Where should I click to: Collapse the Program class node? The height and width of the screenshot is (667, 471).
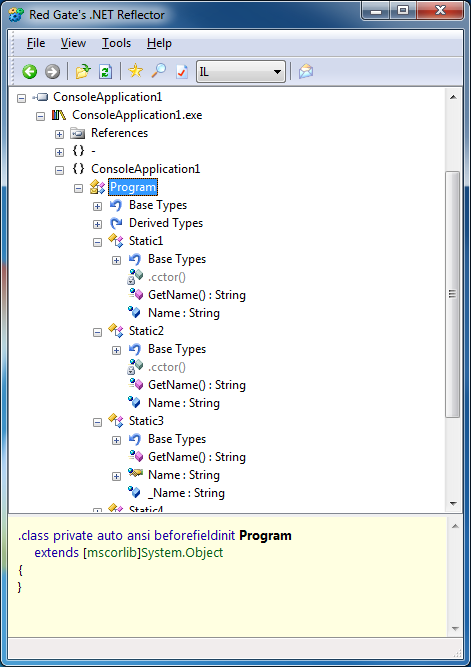(78, 188)
